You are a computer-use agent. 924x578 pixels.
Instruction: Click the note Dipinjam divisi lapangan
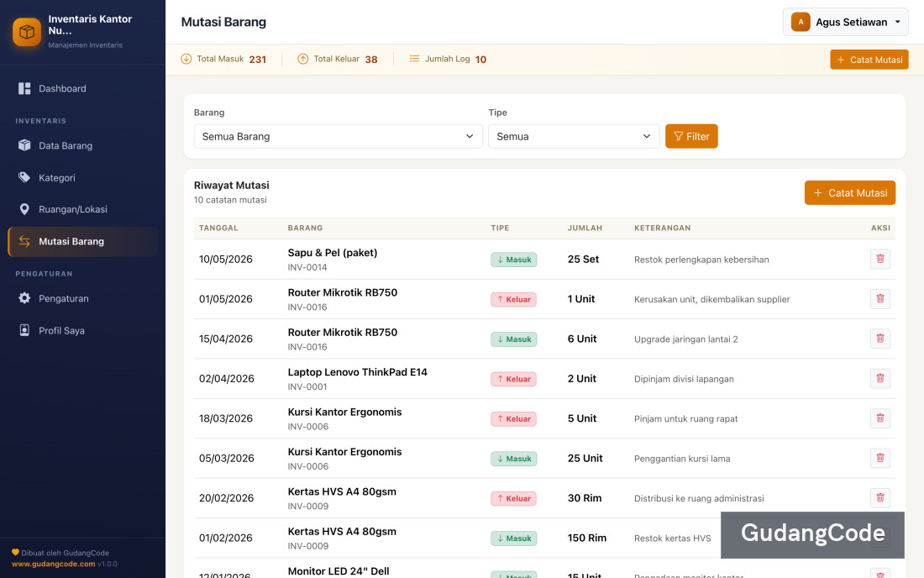click(684, 379)
